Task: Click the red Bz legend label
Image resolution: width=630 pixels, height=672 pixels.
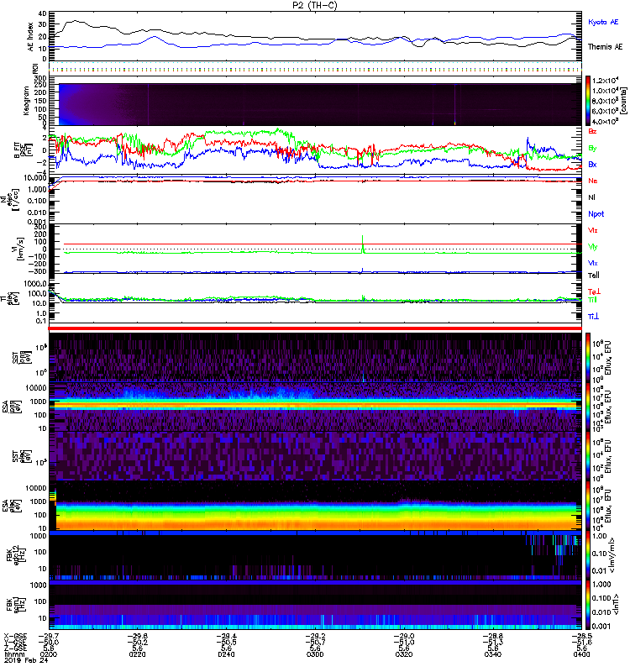Action: pyautogui.click(x=592, y=131)
